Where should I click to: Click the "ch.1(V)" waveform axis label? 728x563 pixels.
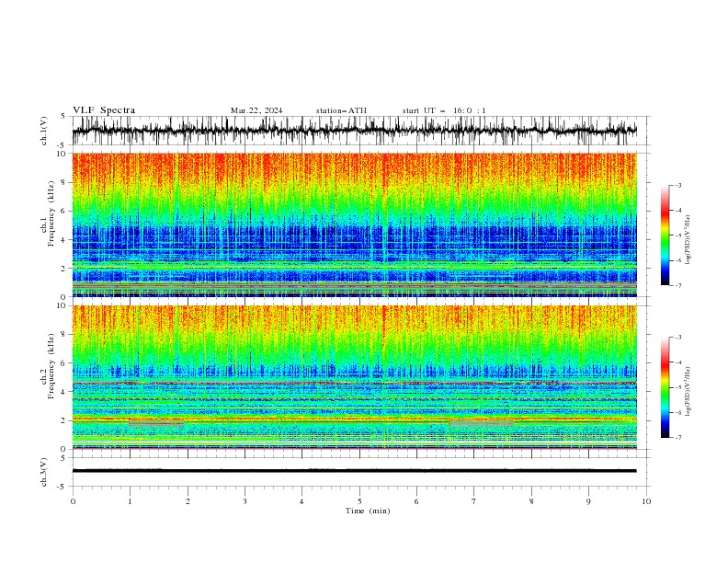point(44,131)
